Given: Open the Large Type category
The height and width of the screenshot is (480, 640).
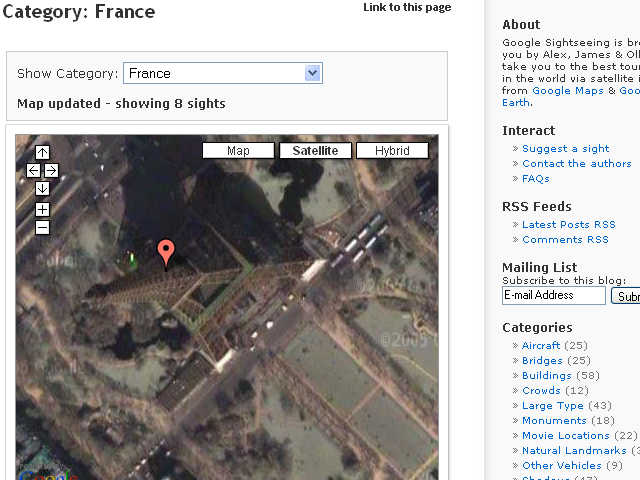Looking at the screenshot, I should tap(553, 406).
